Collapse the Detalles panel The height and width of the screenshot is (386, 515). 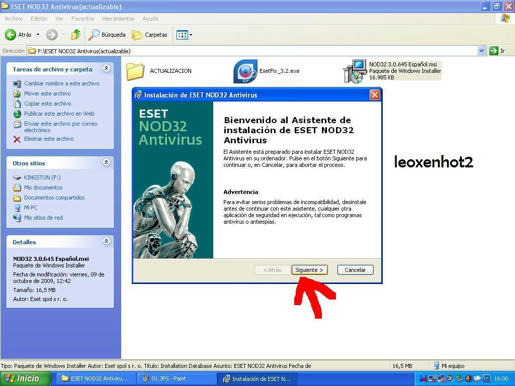click(106, 241)
